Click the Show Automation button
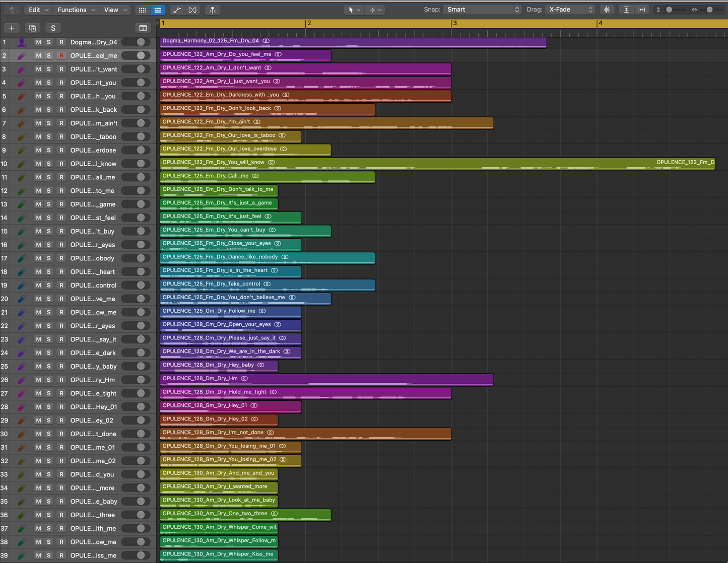728x563 pixels. 177,10
